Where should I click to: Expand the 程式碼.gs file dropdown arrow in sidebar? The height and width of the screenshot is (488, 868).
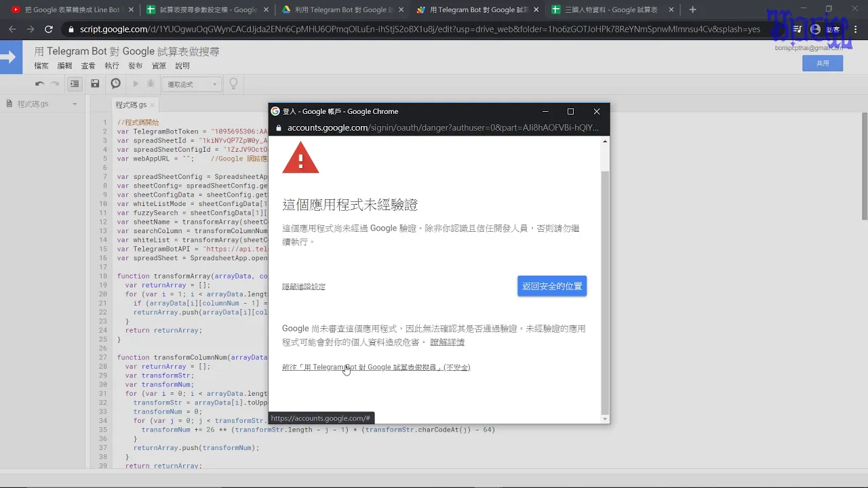click(x=75, y=104)
